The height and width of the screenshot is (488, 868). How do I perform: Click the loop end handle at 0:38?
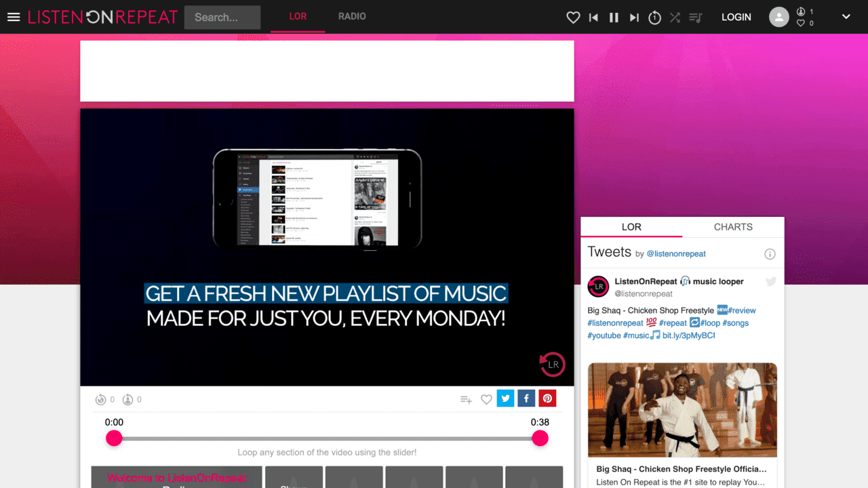pos(540,439)
